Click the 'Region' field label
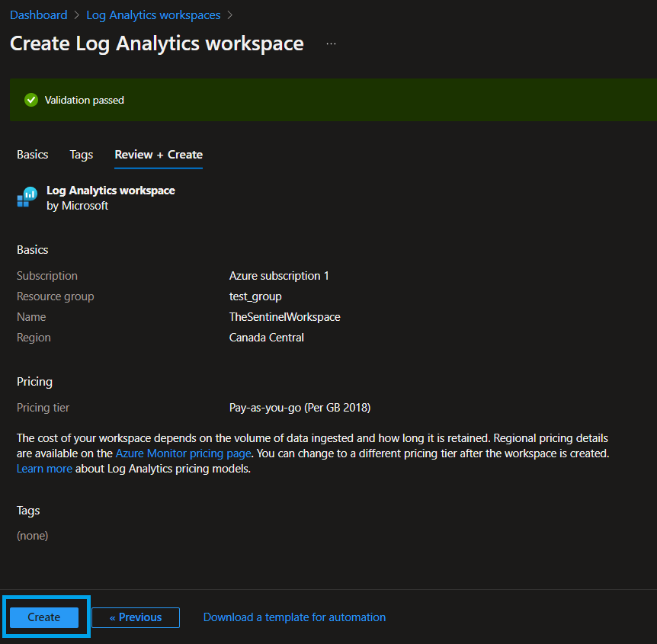657x644 pixels. [x=34, y=338]
